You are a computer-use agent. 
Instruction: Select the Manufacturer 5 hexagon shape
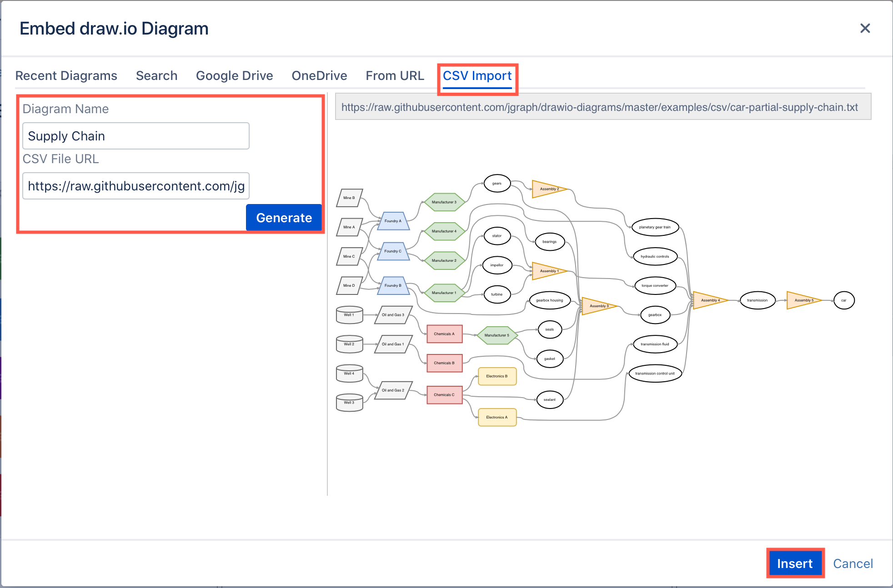point(497,335)
